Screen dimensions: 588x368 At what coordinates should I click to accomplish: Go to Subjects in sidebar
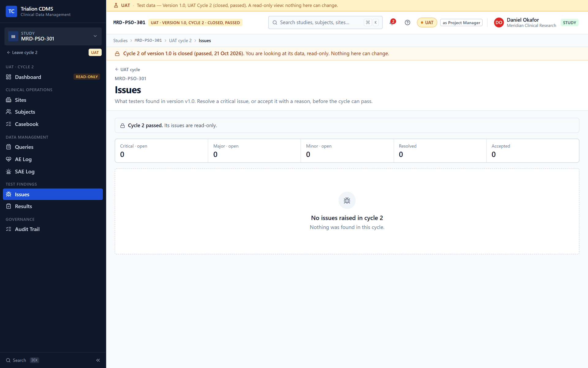53,112
